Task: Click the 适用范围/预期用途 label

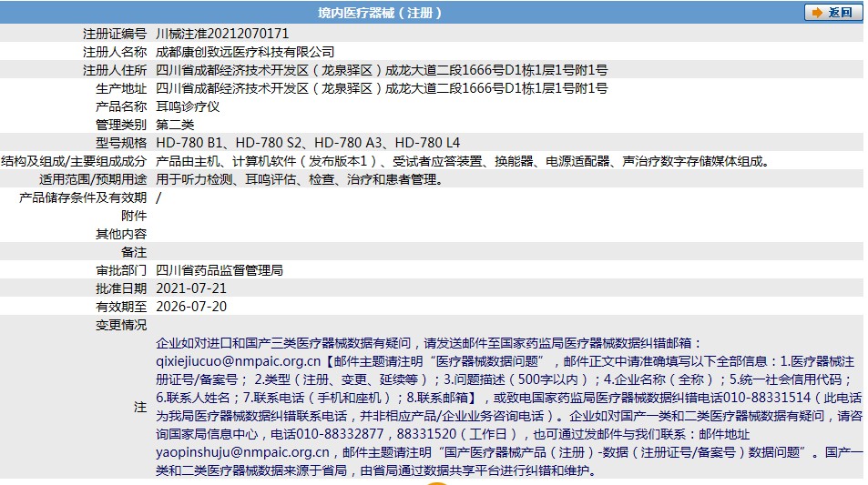Action: (93, 179)
